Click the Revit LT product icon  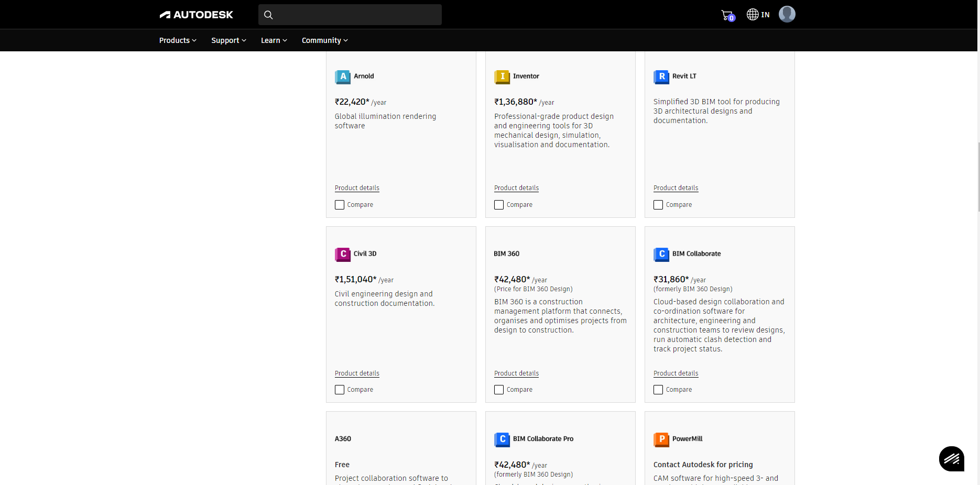(x=661, y=77)
